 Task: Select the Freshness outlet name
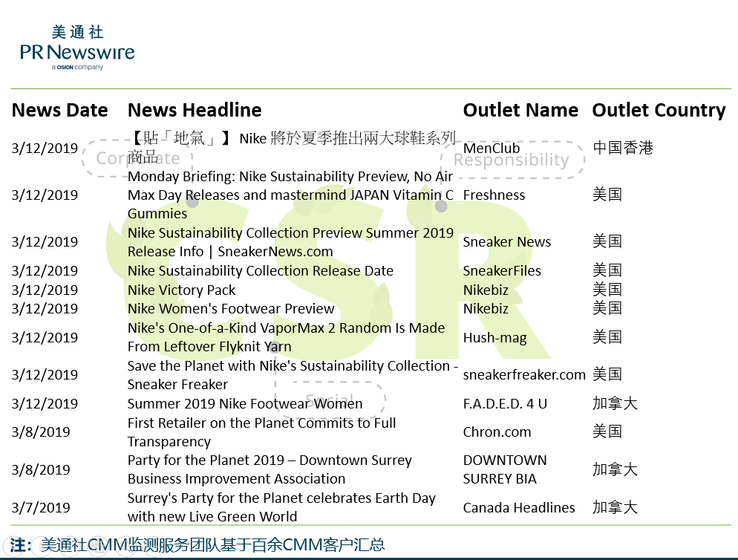(x=494, y=195)
